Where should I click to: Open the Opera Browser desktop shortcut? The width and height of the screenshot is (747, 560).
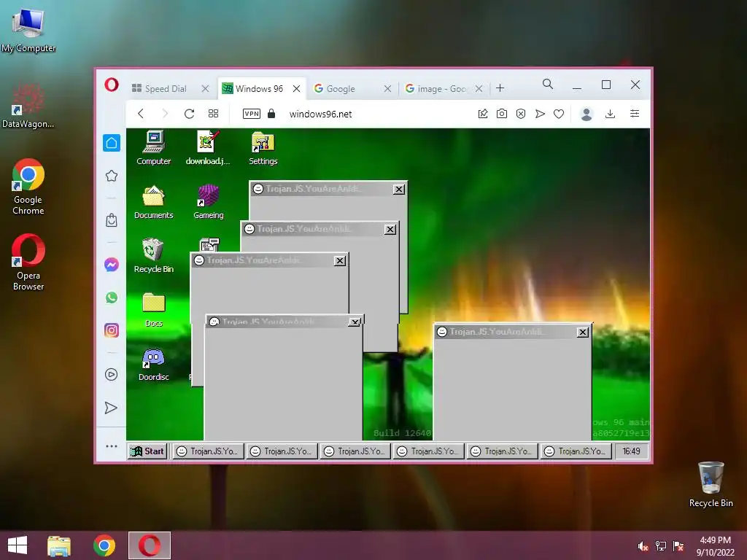tap(28, 262)
